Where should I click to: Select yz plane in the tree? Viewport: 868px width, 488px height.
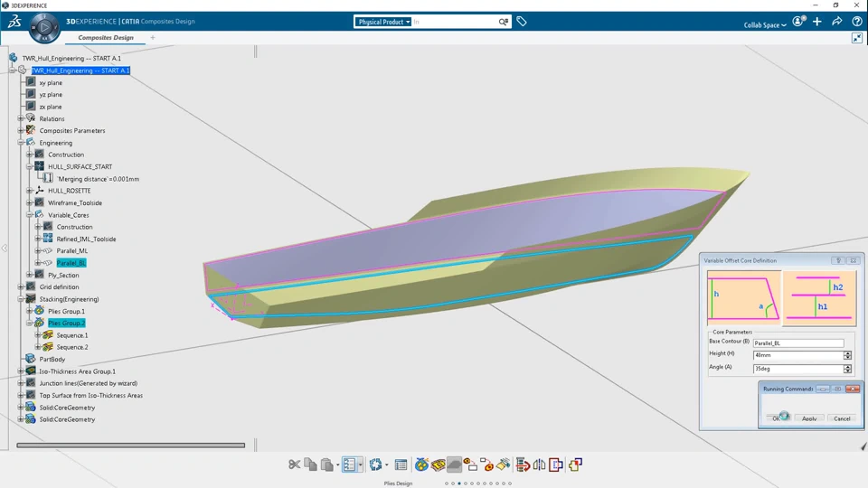point(51,95)
